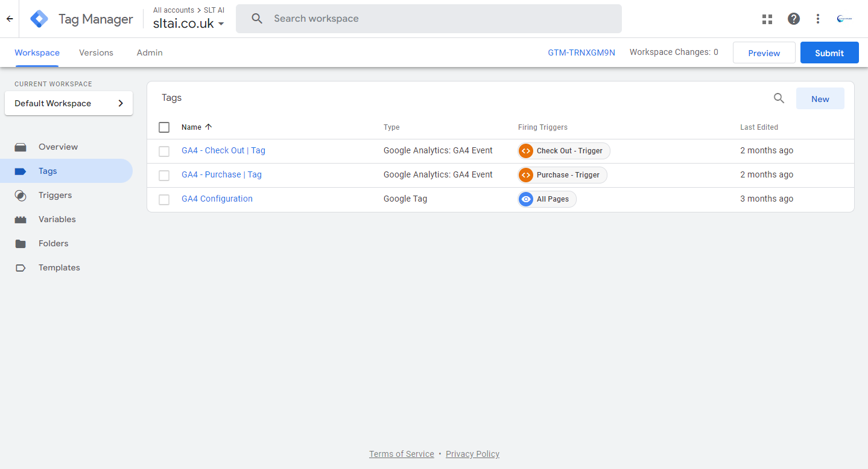Click the Preview button
The width and height of the screenshot is (868, 469).
[764, 53]
